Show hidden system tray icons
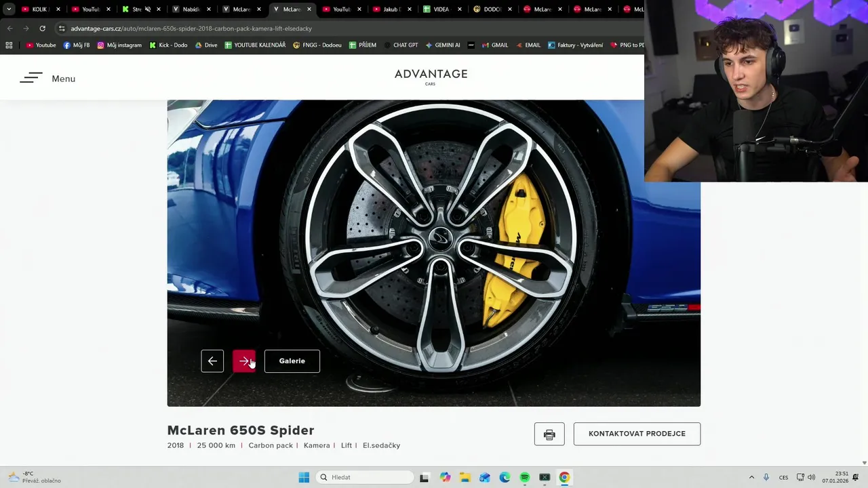This screenshot has height=488, width=868. [751, 477]
